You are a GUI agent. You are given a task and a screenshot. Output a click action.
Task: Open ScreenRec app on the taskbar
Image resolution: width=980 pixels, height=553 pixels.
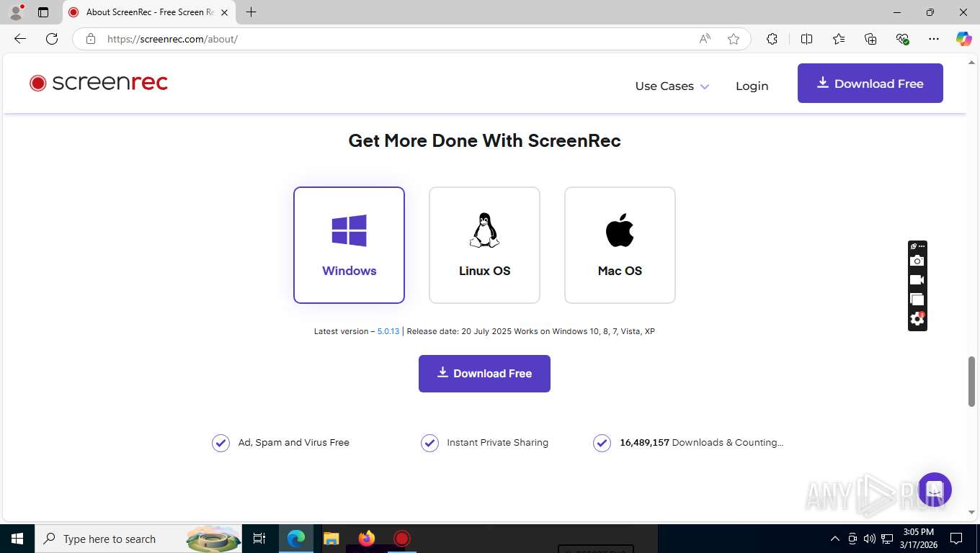click(402, 539)
